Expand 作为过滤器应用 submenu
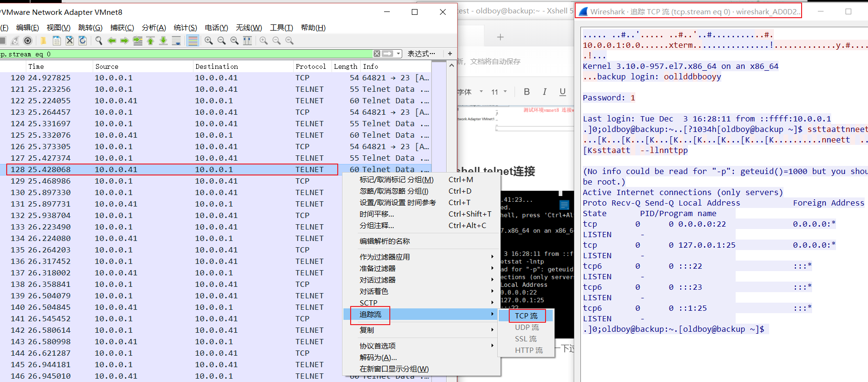 [x=421, y=257]
